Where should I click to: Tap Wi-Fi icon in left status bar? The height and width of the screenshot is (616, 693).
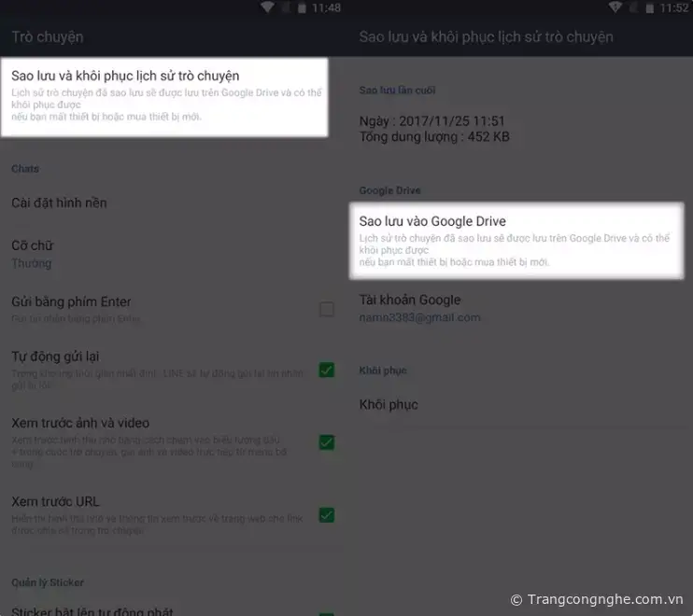tap(267, 7)
